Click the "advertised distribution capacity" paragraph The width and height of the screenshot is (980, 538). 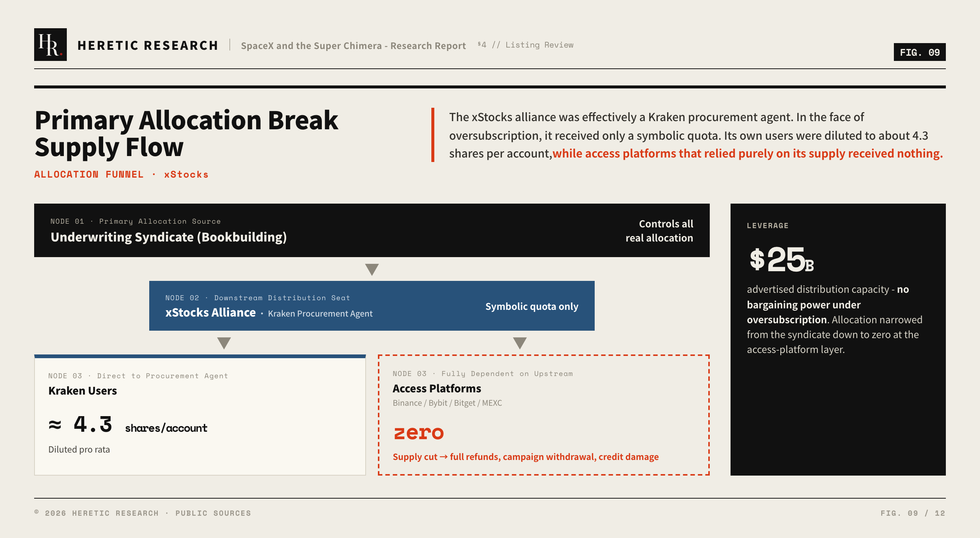[x=835, y=320]
